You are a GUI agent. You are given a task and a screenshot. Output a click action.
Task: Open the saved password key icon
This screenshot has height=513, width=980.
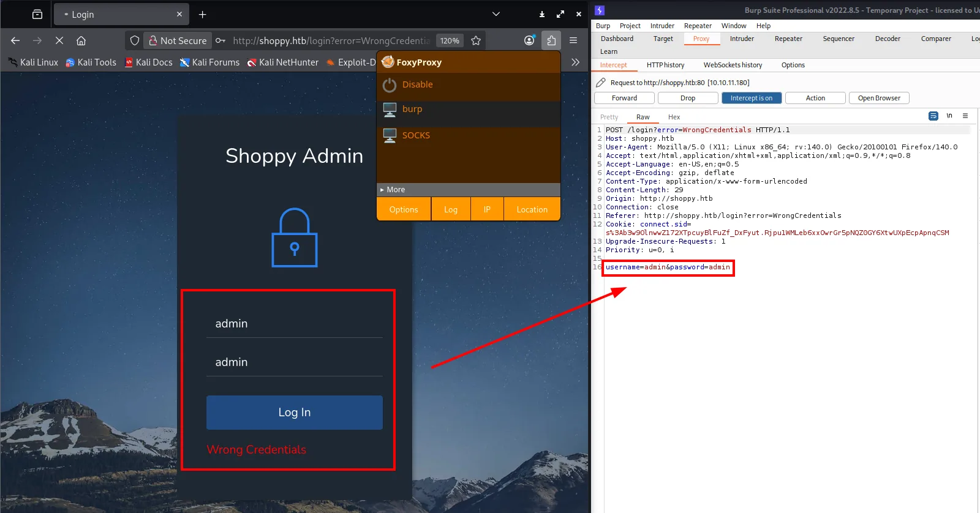[221, 40]
